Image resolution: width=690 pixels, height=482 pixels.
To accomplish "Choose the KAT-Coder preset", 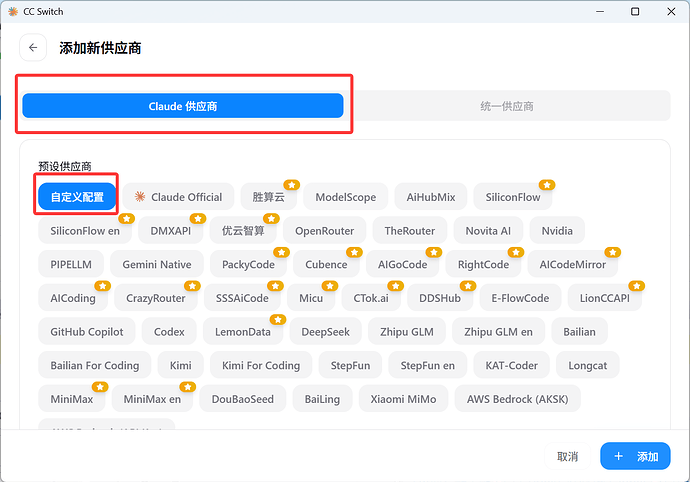I will point(511,365).
